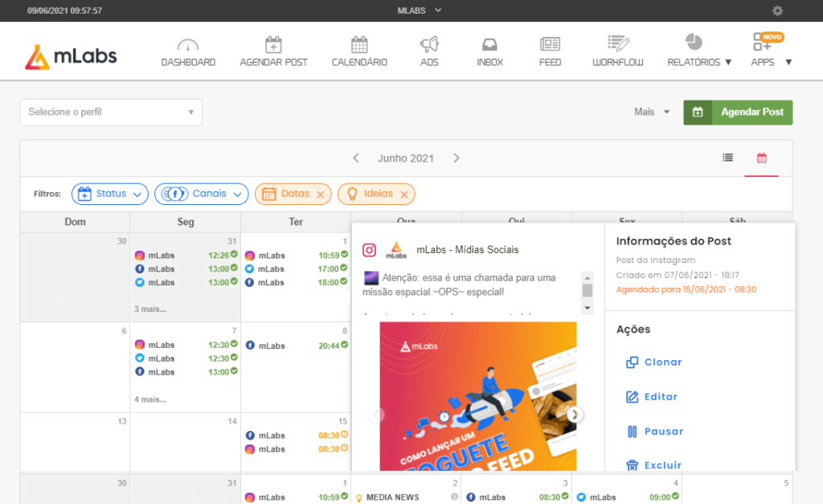Click 'Agendado para 15/06/2021 - 08:30' text
The height and width of the screenshot is (504, 823).
pyautogui.click(x=686, y=290)
